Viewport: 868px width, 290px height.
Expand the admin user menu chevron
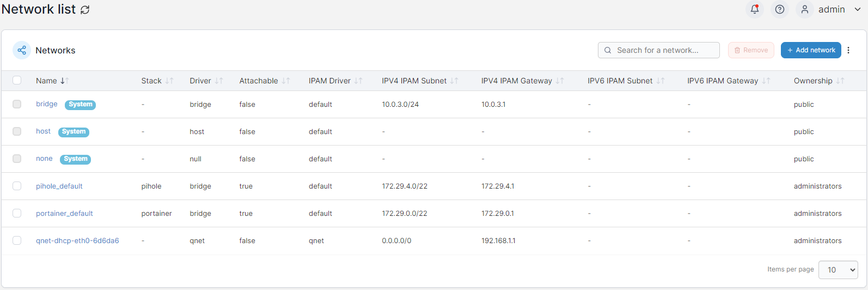(x=858, y=9)
